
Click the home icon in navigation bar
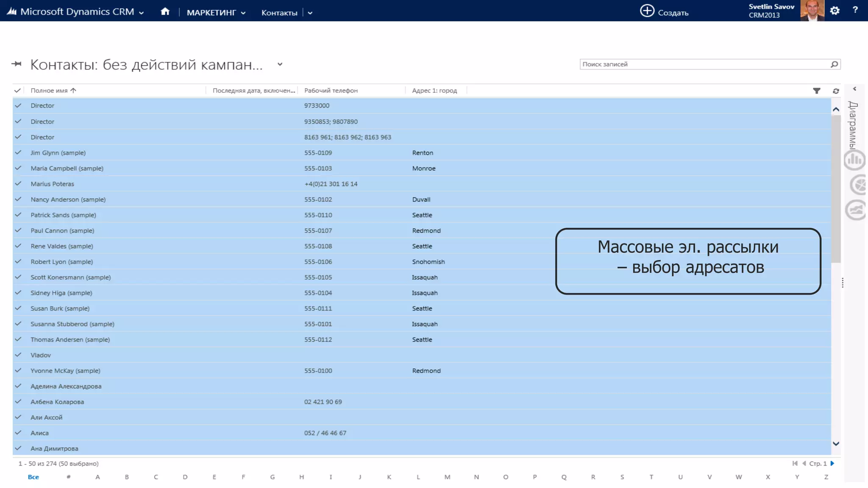tap(165, 12)
